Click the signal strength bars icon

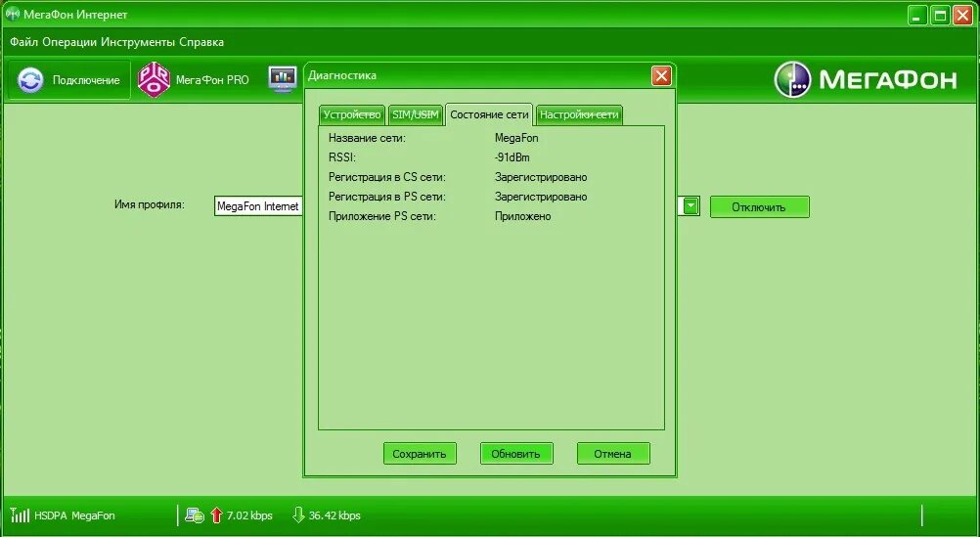tap(20, 515)
